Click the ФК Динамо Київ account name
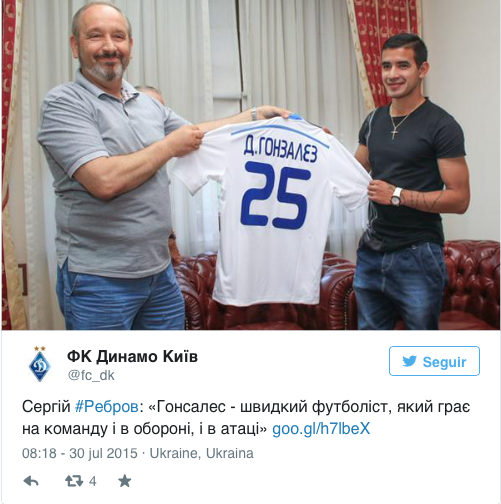 pos(132,356)
